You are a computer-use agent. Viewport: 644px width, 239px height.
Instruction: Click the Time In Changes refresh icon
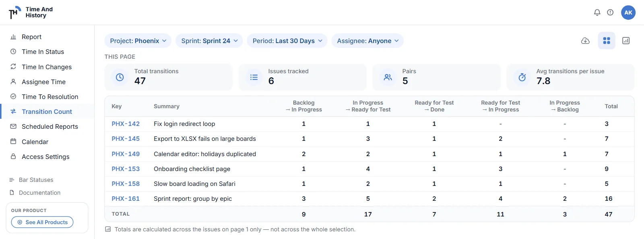click(x=13, y=67)
